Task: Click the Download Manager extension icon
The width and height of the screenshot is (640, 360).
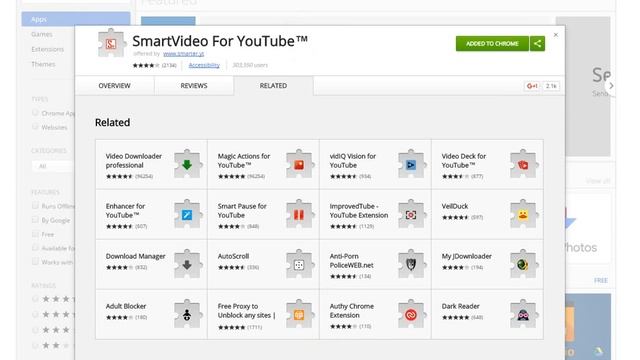Action: 187,264
